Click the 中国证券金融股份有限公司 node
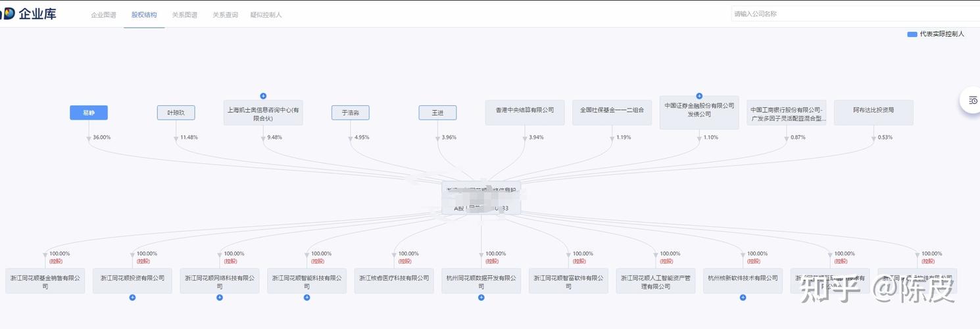Screen dimensions: 980x329 pyautogui.click(x=699, y=113)
